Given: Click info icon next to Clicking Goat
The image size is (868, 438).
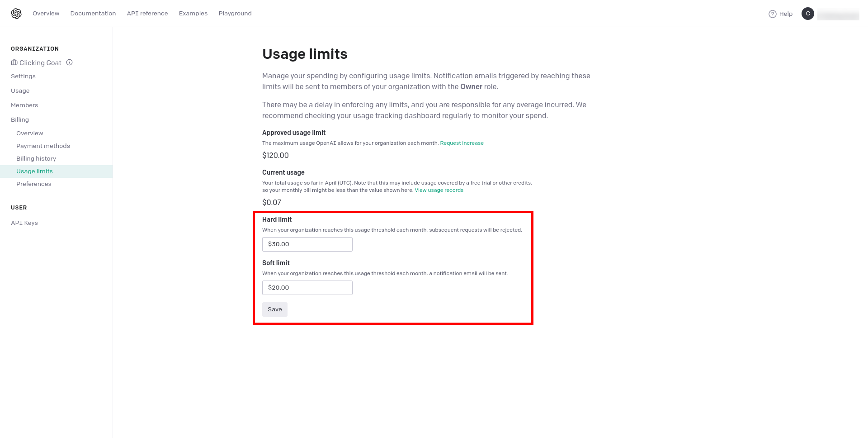Looking at the screenshot, I should pyautogui.click(x=69, y=62).
